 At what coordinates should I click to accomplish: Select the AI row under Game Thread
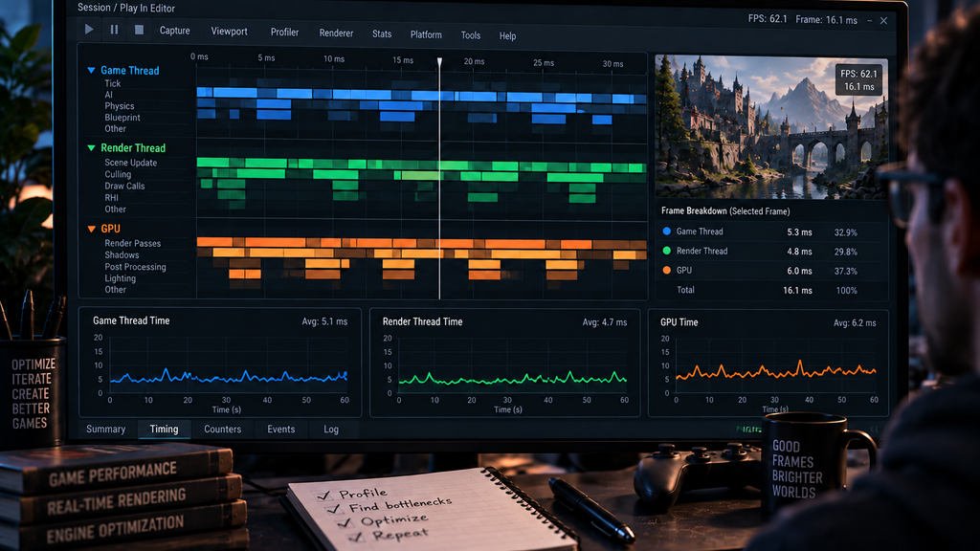[x=109, y=95]
